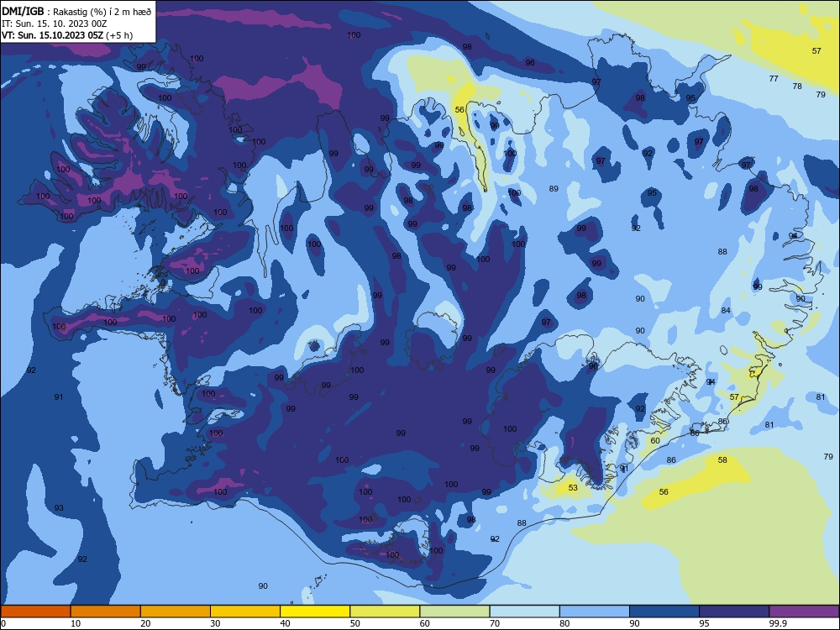Select the legend scale label '50'
Screen dimensions: 840x630
pyautogui.click(x=354, y=623)
